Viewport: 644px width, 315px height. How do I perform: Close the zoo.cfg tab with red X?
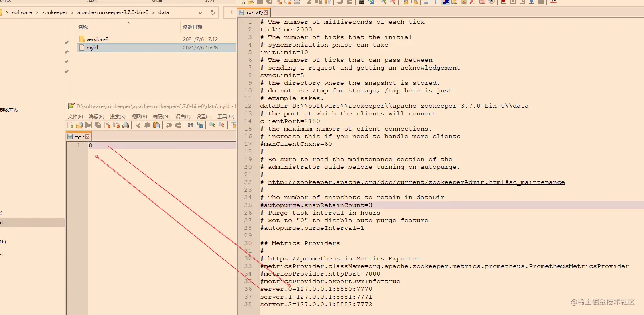266,13
